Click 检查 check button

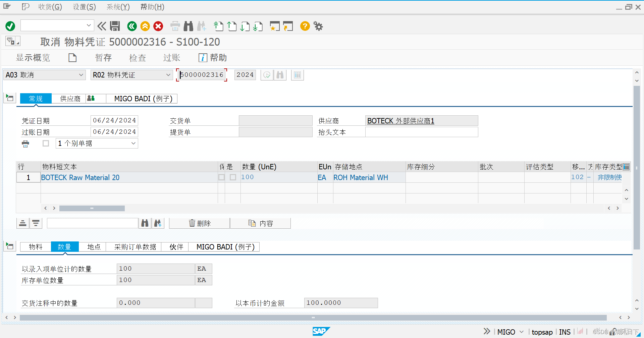(x=138, y=58)
